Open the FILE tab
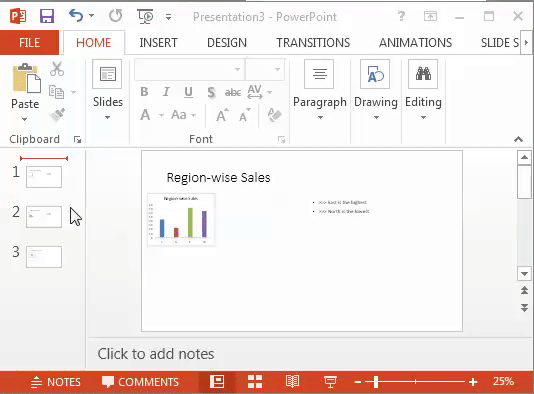The height and width of the screenshot is (394, 534). (29, 43)
